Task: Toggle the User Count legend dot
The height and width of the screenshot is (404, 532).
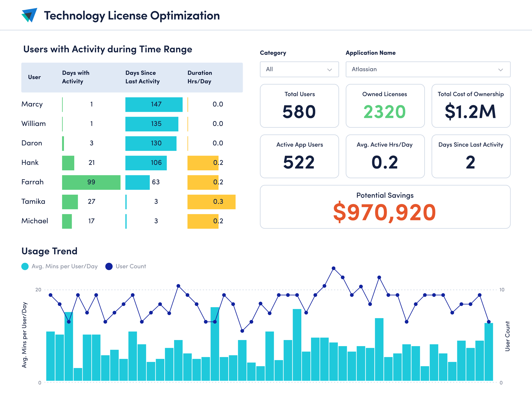Action: pyautogui.click(x=109, y=266)
